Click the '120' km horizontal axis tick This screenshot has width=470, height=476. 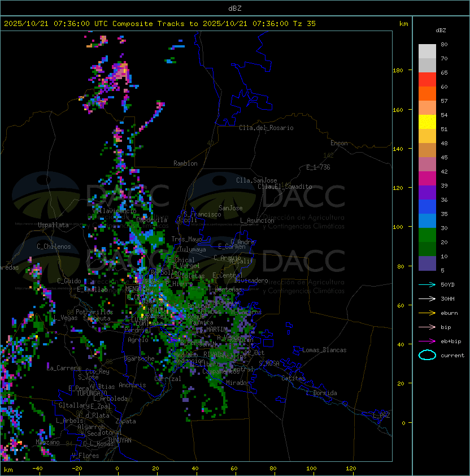click(x=351, y=469)
